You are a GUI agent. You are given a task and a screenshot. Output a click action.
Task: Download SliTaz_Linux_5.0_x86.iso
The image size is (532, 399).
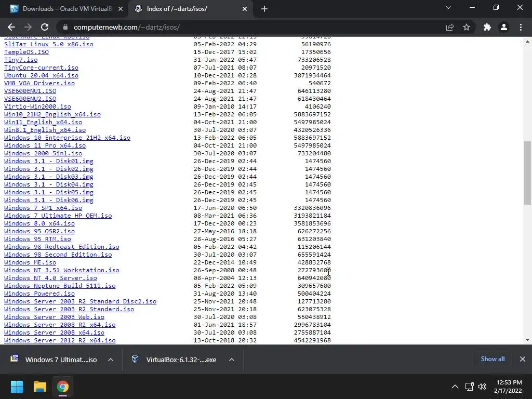[48, 44]
